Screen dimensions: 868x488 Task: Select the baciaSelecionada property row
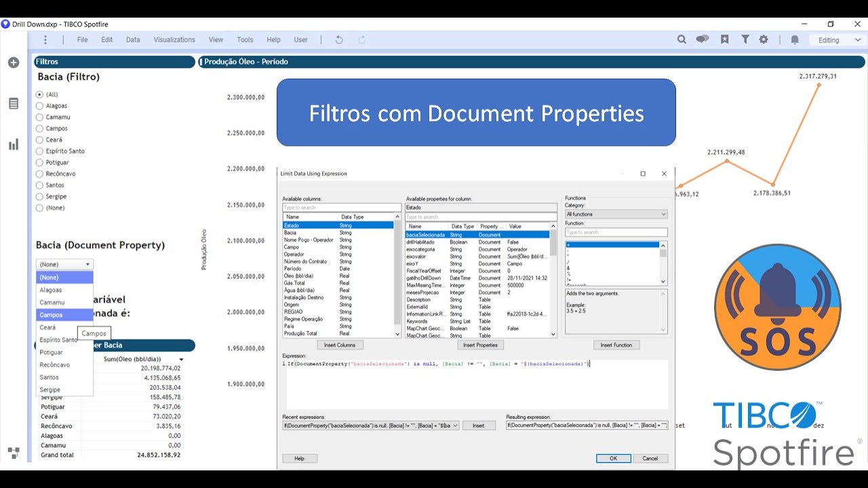point(477,235)
